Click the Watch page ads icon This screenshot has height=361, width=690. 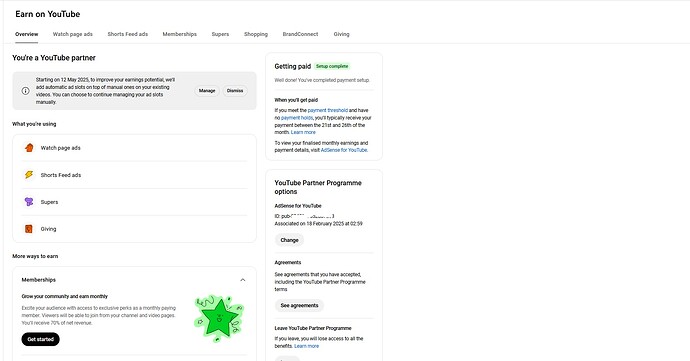point(29,148)
